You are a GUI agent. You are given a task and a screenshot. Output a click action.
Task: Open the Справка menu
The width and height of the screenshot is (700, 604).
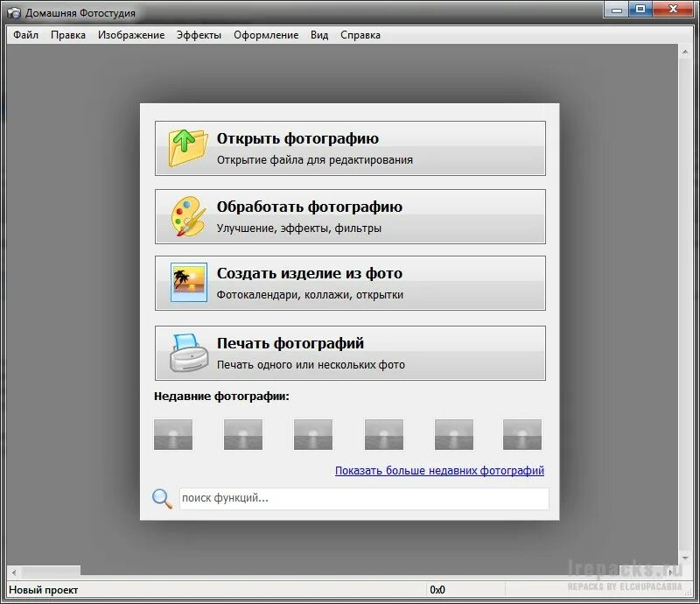[360, 35]
